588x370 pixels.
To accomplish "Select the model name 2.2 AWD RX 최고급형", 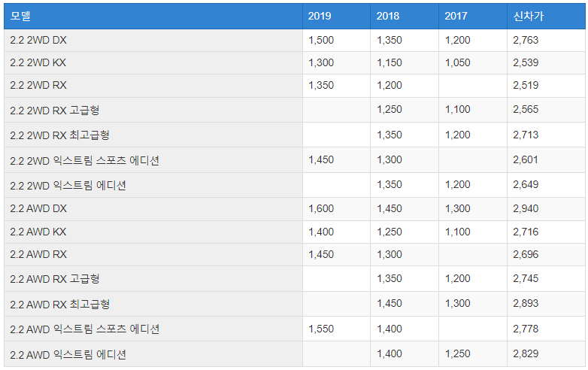I will click(59, 304).
